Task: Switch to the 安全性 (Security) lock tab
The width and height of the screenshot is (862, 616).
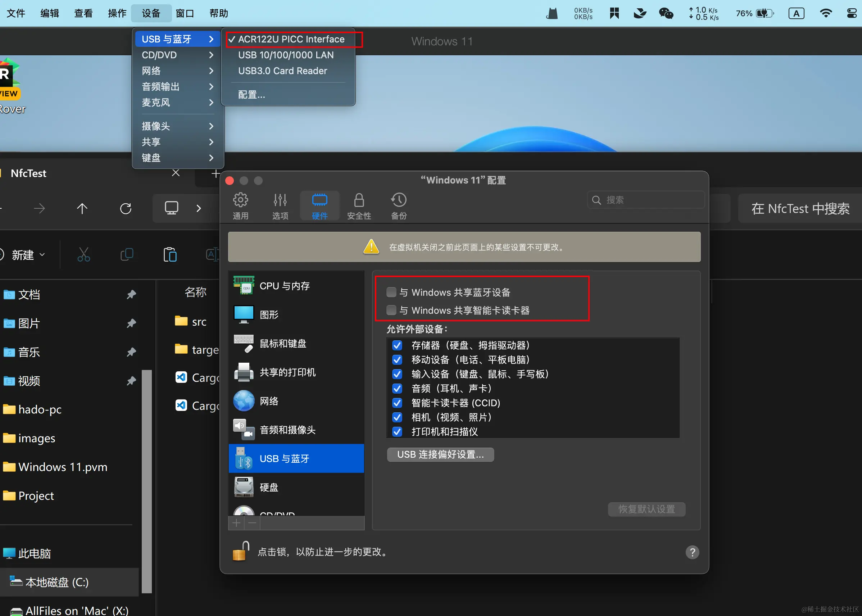Action: click(x=359, y=200)
